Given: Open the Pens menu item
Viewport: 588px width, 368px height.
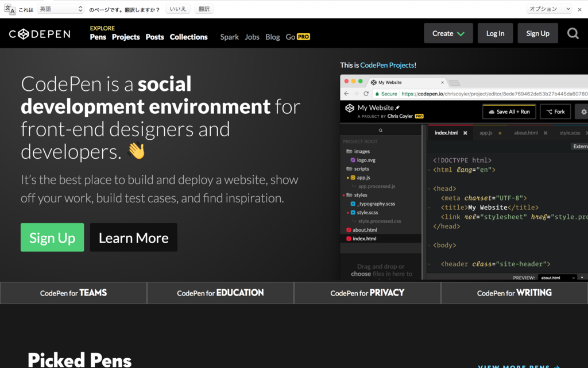Looking at the screenshot, I should [98, 37].
